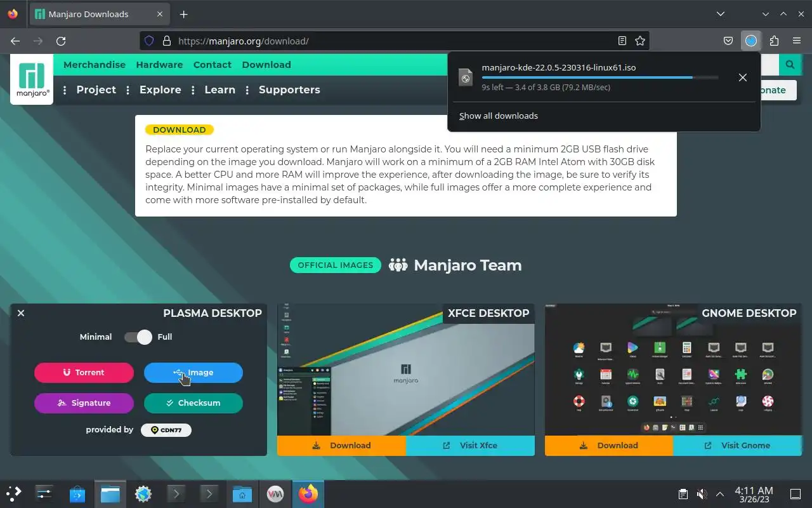The height and width of the screenshot is (508, 812).
Task: Open the Contact top menu item
Action: click(213, 65)
